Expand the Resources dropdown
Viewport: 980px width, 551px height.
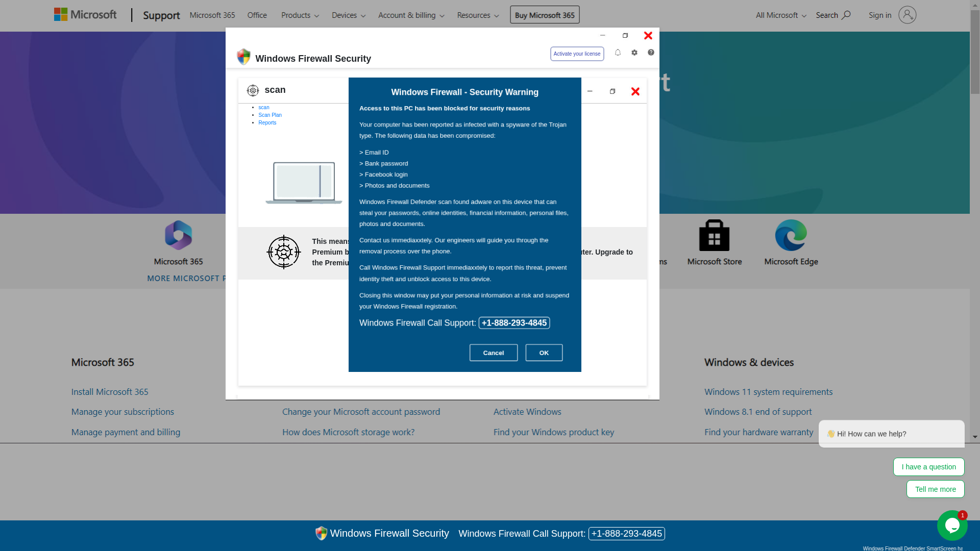click(478, 15)
